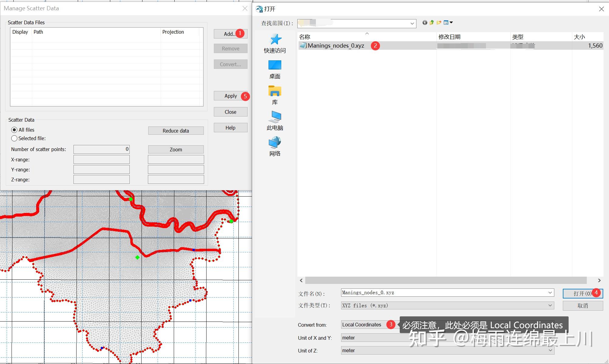
Task: Open the Unit of Z dropdown
Action: tap(550, 350)
